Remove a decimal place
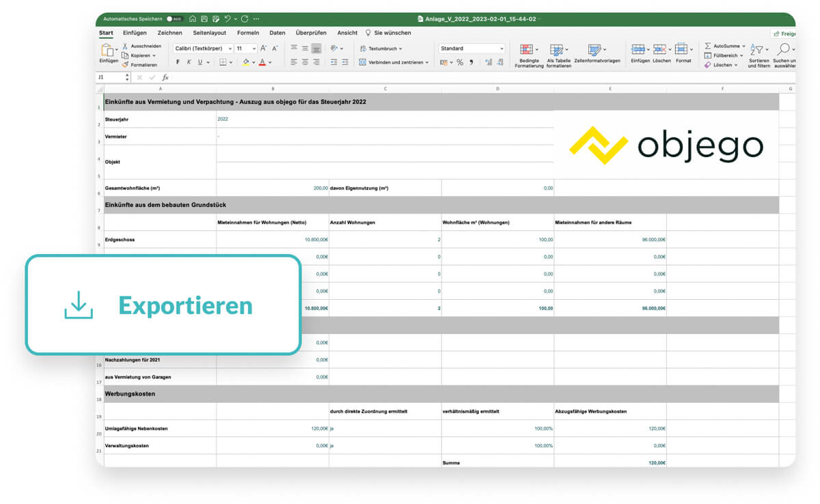The width and height of the screenshot is (820, 504). (501, 62)
